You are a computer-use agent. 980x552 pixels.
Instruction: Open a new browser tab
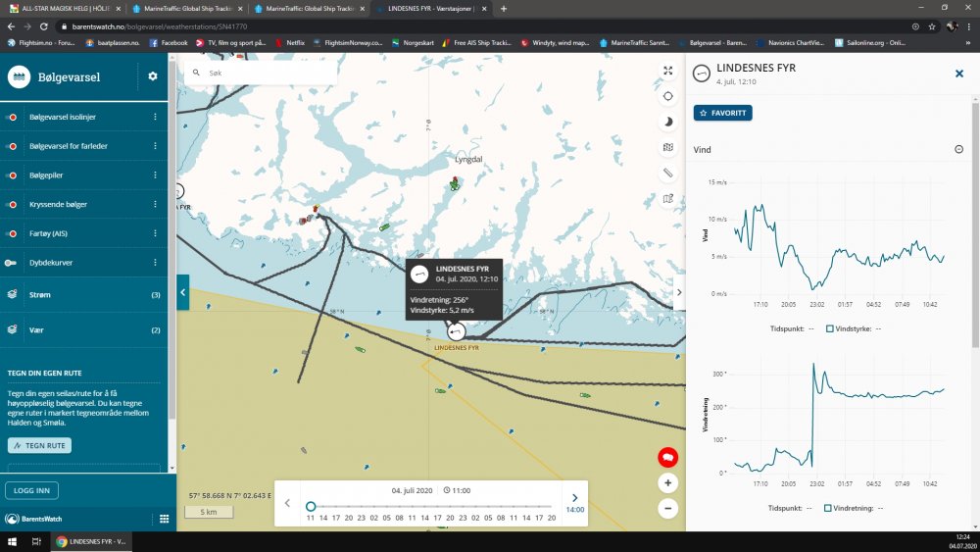[504, 9]
